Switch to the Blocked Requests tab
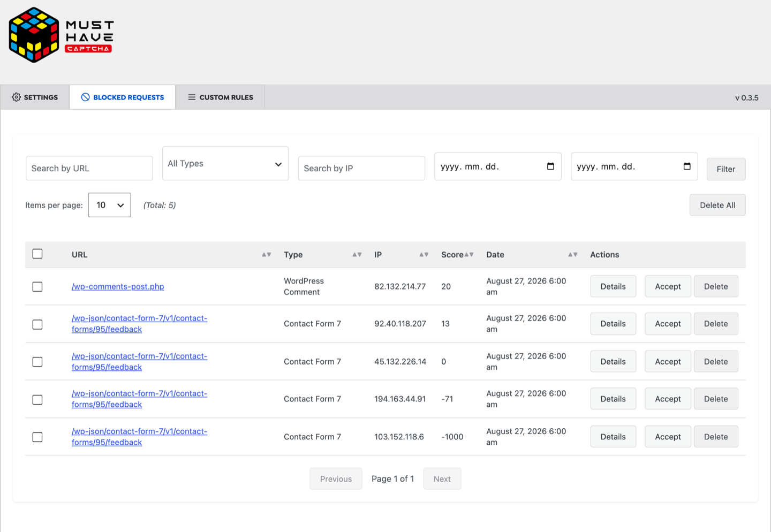This screenshot has width=771, height=532. (x=123, y=97)
